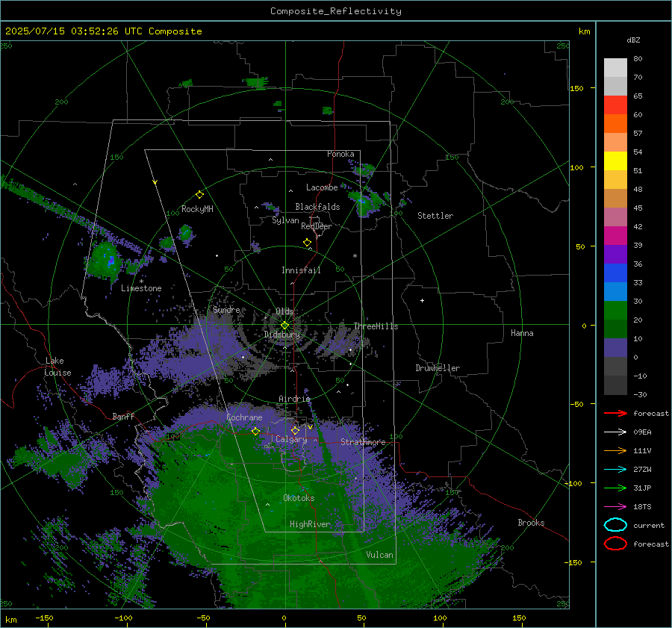The width and height of the screenshot is (672, 628).
Task: Click the green 31JP arrow in the legend
Action: click(615, 488)
